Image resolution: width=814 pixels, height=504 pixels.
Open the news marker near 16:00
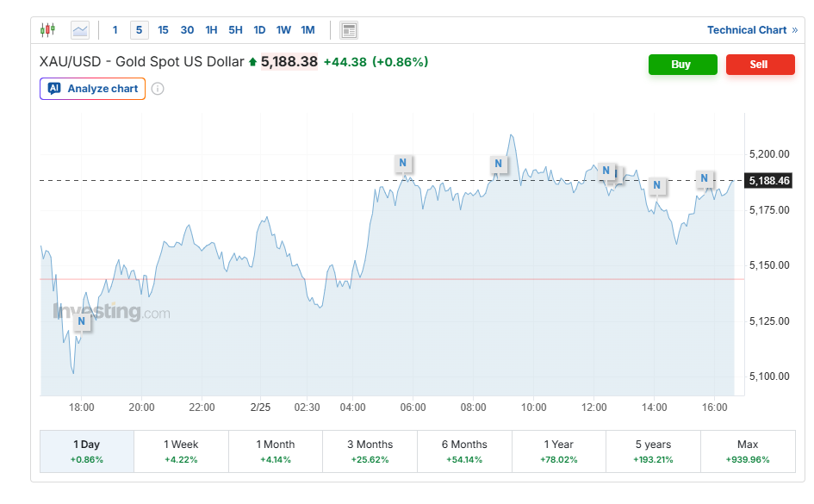pos(705,179)
